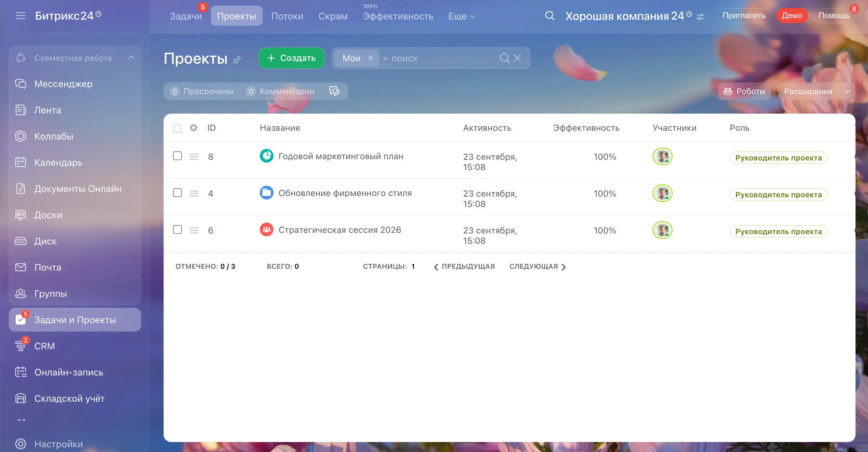Image resolution: width=868 pixels, height=452 pixels.
Task: Select the checkbox for project ID 4
Action: click(177, 193)
